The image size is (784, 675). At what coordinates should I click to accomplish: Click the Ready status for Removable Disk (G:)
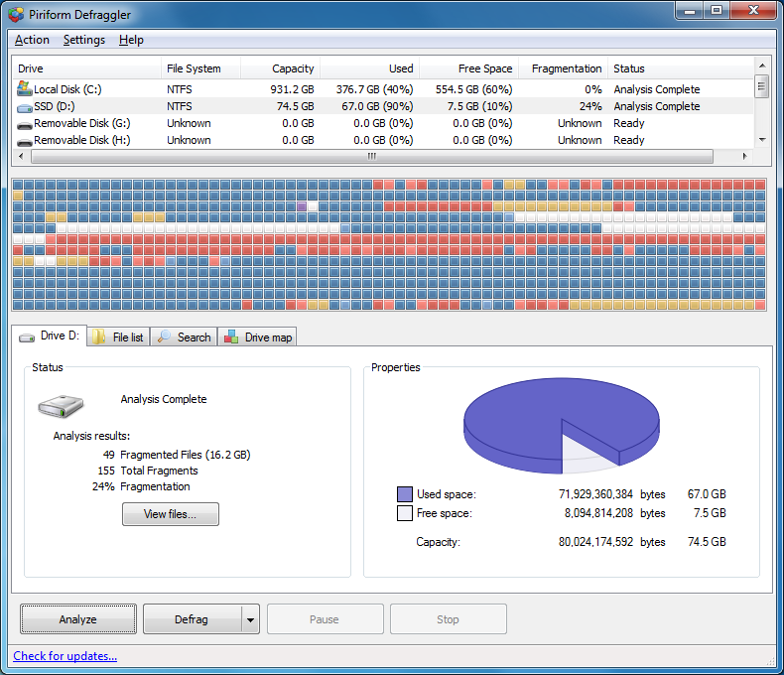tap(629, 123)
